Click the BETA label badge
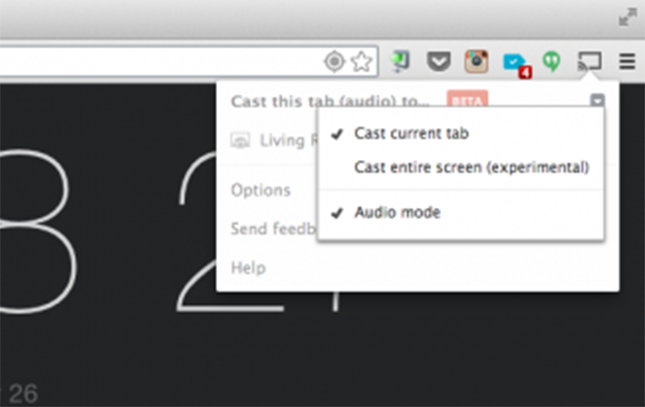Viewport: 645px width, 407px height. pos(467,100)
